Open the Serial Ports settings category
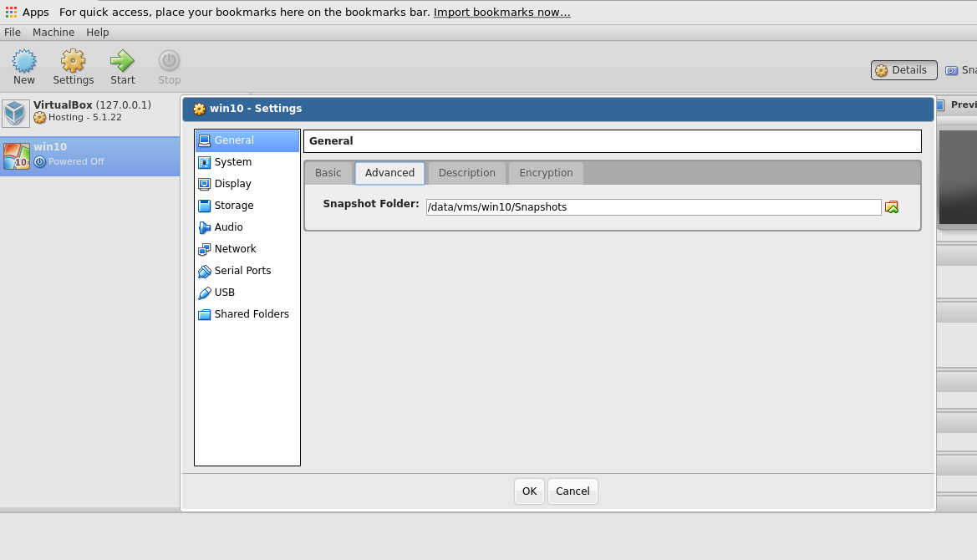This screenshot has height=560, width=977. [247, 271]
